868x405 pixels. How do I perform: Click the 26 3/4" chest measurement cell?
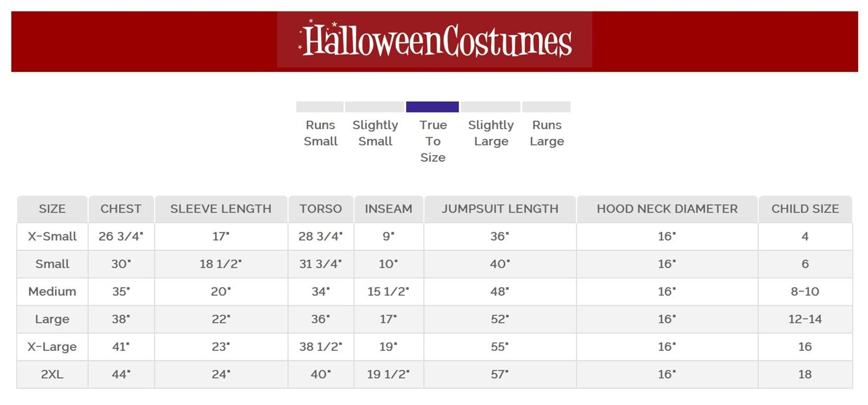pyautogui.click(x=121, y=236)
